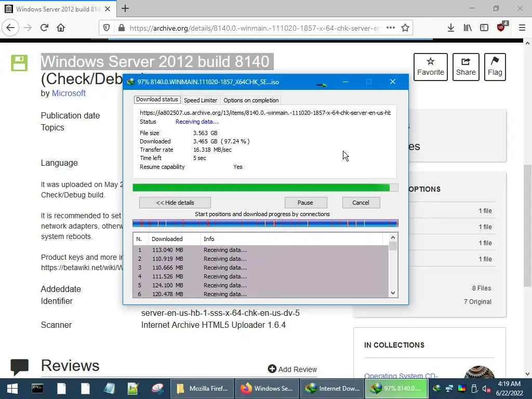Bookmark this page with star icon
The image size is (532, 399).
(405, 28)
